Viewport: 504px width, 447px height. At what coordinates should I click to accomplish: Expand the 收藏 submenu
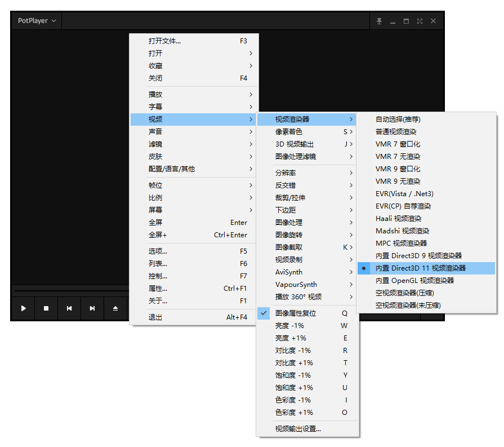tap(193, 65)
